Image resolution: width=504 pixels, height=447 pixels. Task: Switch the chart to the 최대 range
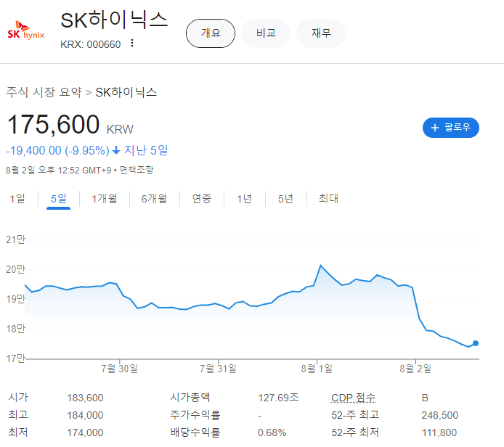328,198
